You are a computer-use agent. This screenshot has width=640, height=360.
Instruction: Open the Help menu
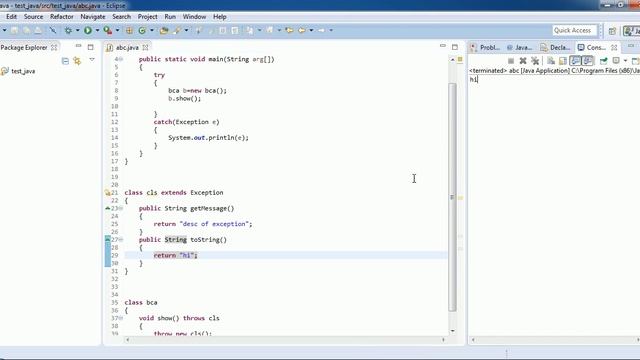click(x=220, y=17)
